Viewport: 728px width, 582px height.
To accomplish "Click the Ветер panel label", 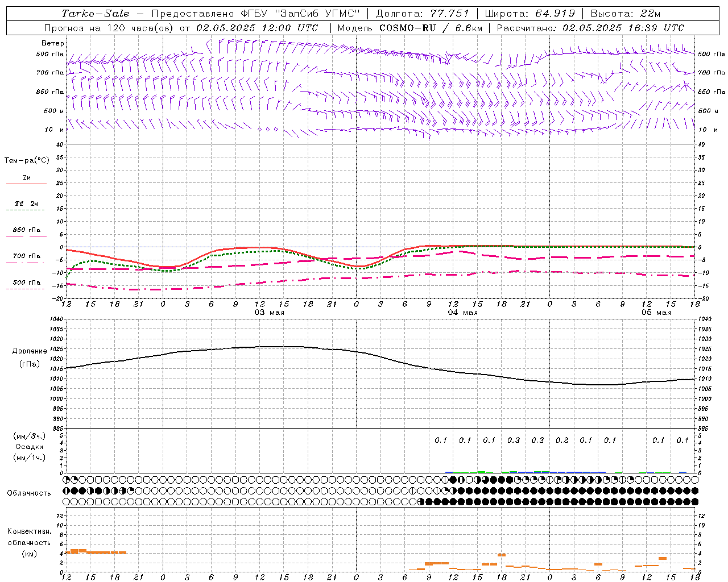I will 53,43.
